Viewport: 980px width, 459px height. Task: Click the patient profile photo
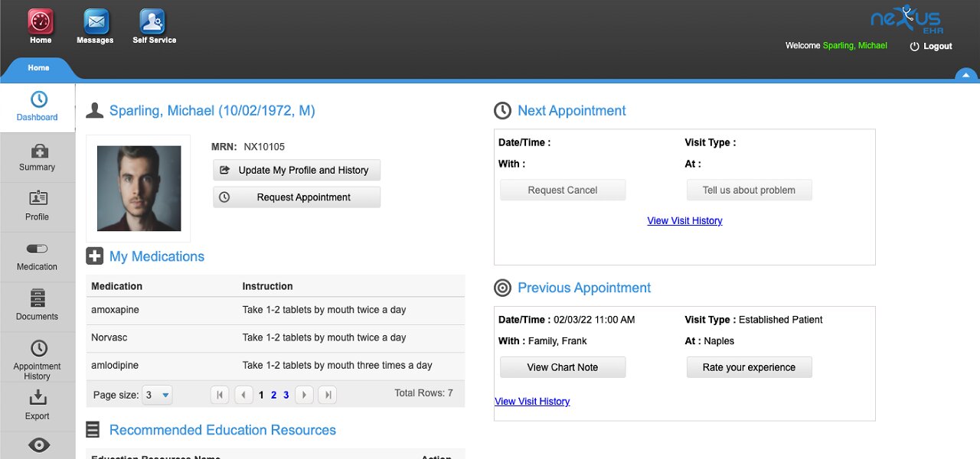(x=139, y=188)
